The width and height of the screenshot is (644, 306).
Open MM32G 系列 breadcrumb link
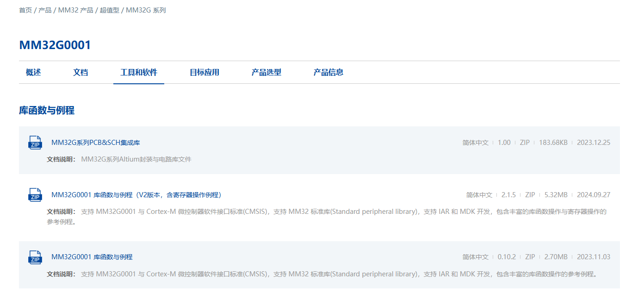click(146, 10)
